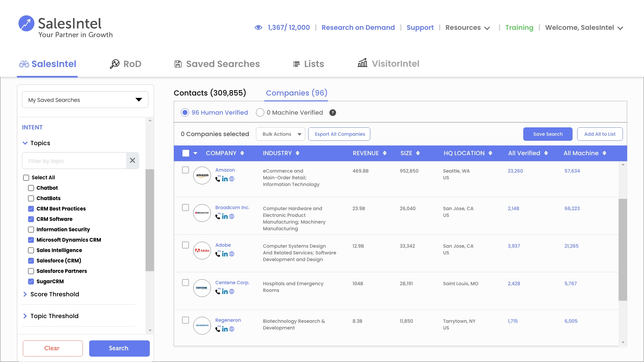Open Amazon's LinkedIn profile icon

click(225, 179)
